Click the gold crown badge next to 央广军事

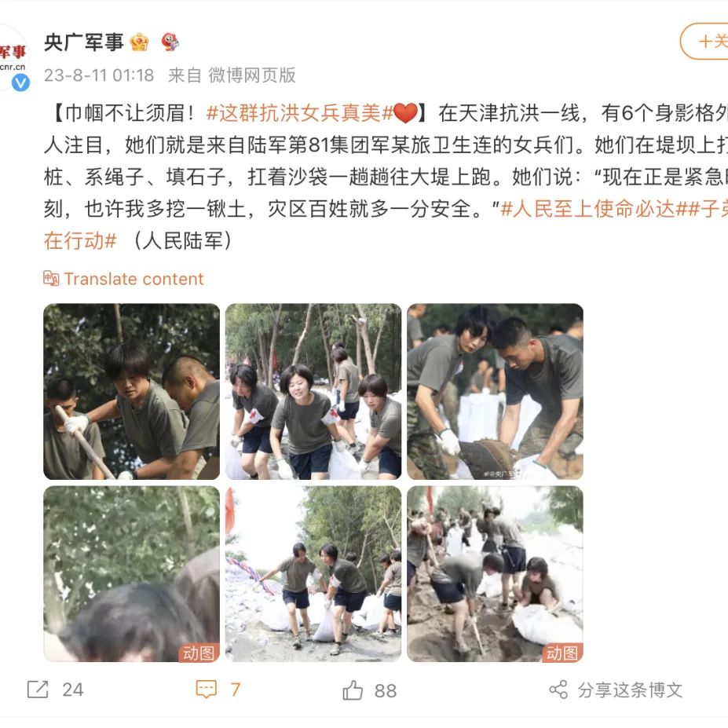pyautogui.click(x=139, y=42)
